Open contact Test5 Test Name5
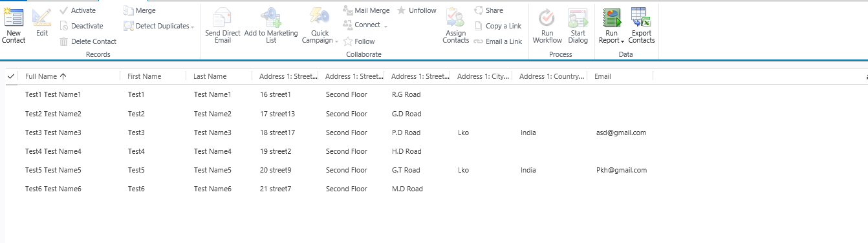Viewport: 868px width, 243px height. click(53, 170)
